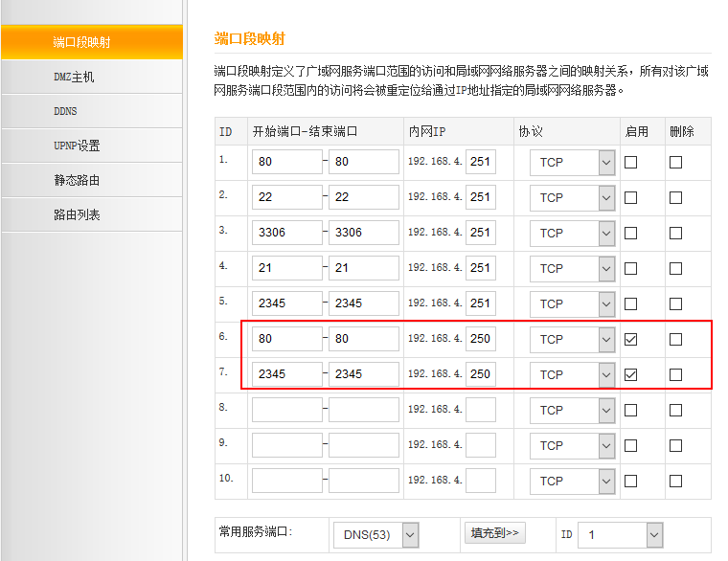This screenshot has width=728, height=561.
Task: Go to the DDNS settings page
Action: pyautogui.click(x=91, y=111)
